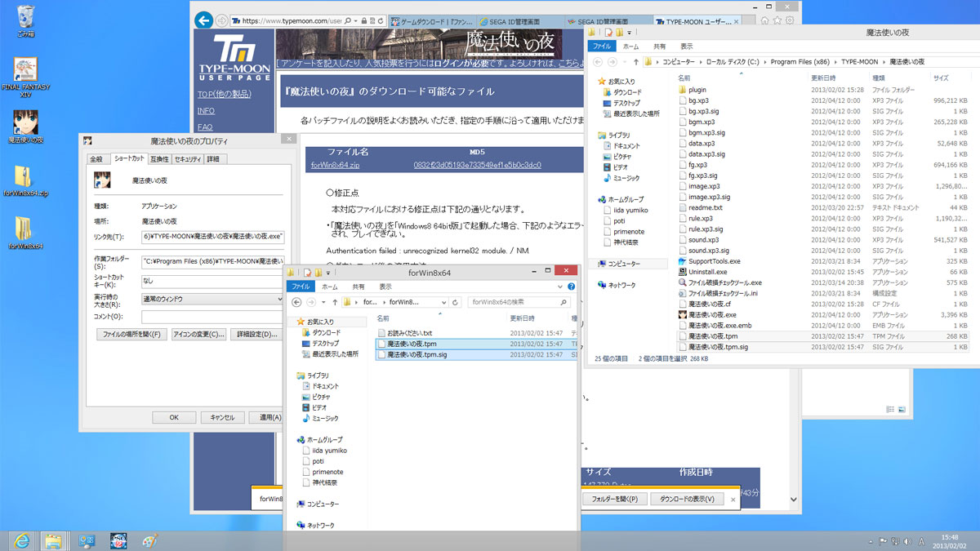Click ダウンロードの表示 button

(x=687, y=499)
